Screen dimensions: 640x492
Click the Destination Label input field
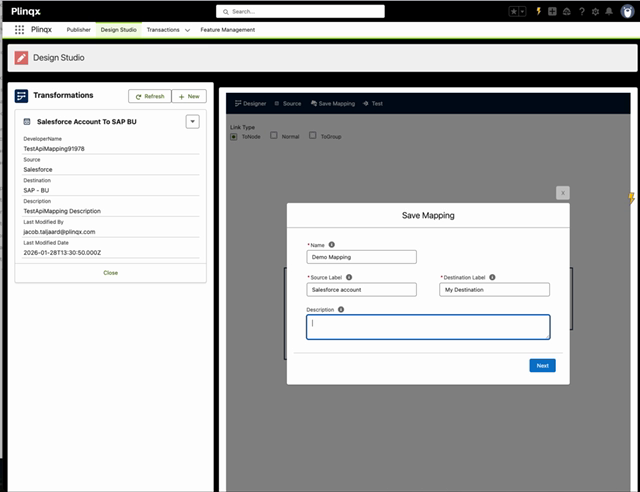(x=494, y=289)
